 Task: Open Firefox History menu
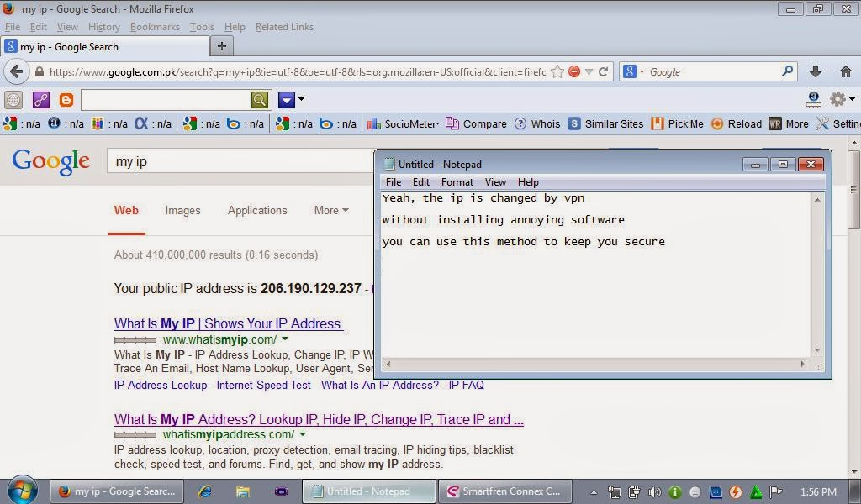(103, 27)
